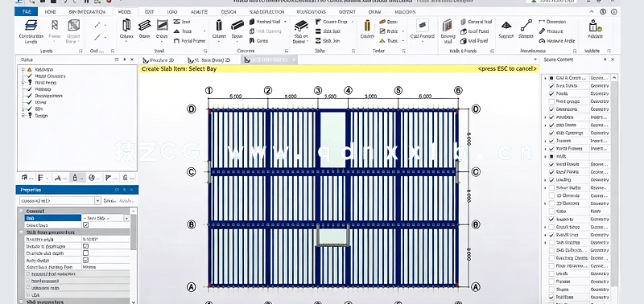Toggle Supports checkbox in Scene Content
The width and height of the screenshot is (644, 304).
[x=551, y=219]
